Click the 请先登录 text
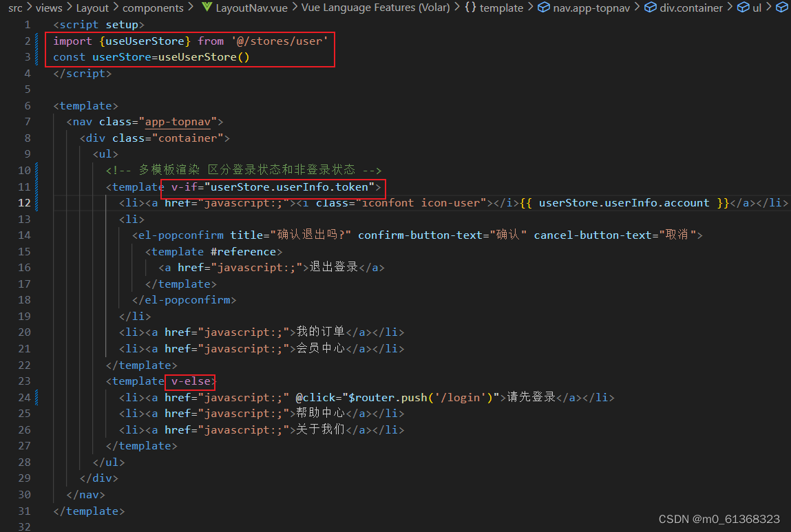This screenshot has height=532, width=791. (x=531, y=397)
